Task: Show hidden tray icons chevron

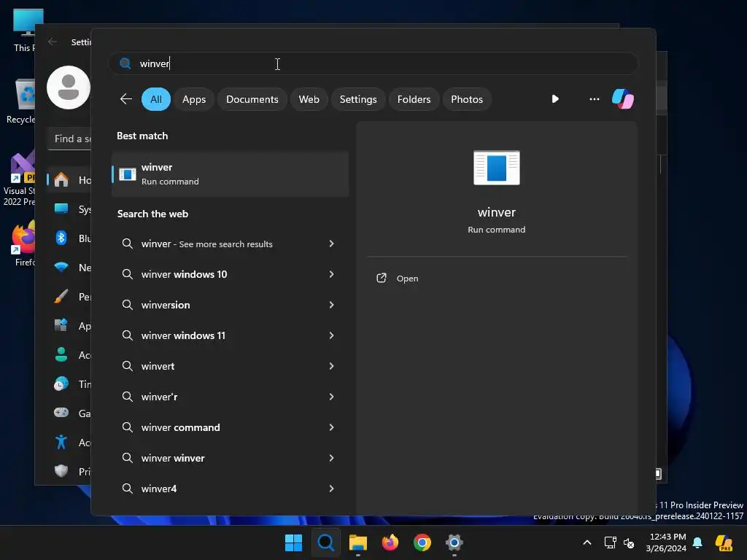Action: (587, 542)
